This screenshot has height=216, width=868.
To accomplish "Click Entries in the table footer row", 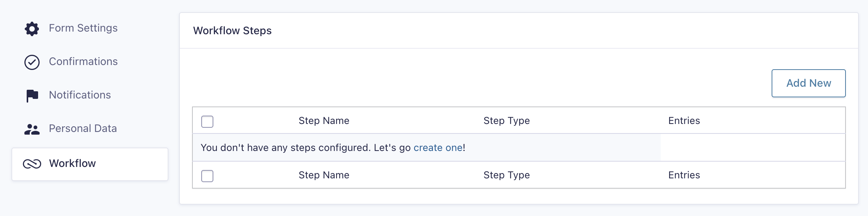I will click(684, 175).
